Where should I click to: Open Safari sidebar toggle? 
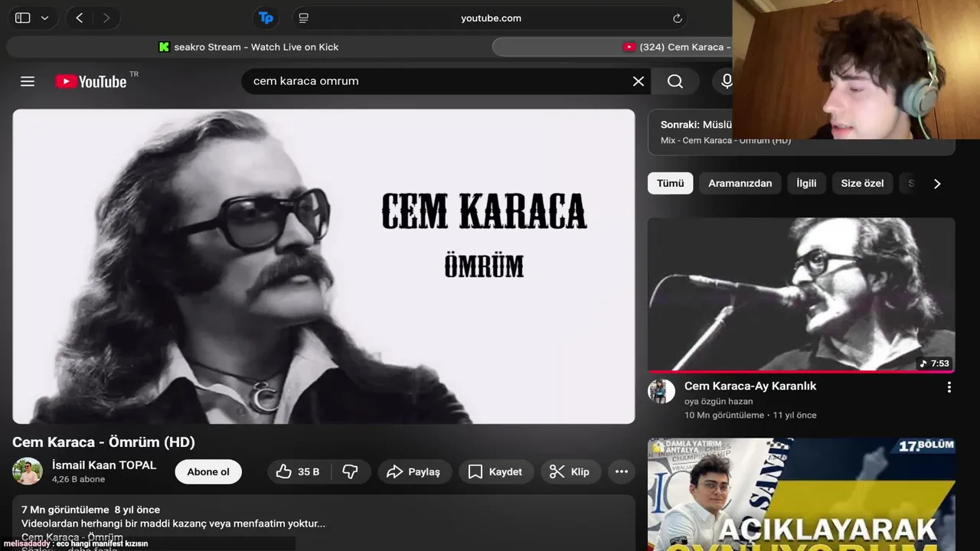coord(23,18)
